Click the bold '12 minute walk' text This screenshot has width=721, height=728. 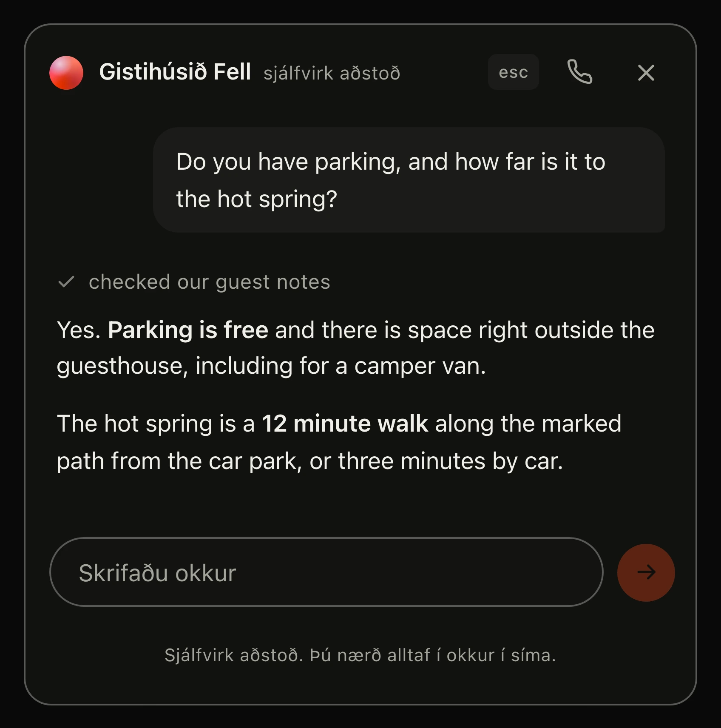point(345,424)
